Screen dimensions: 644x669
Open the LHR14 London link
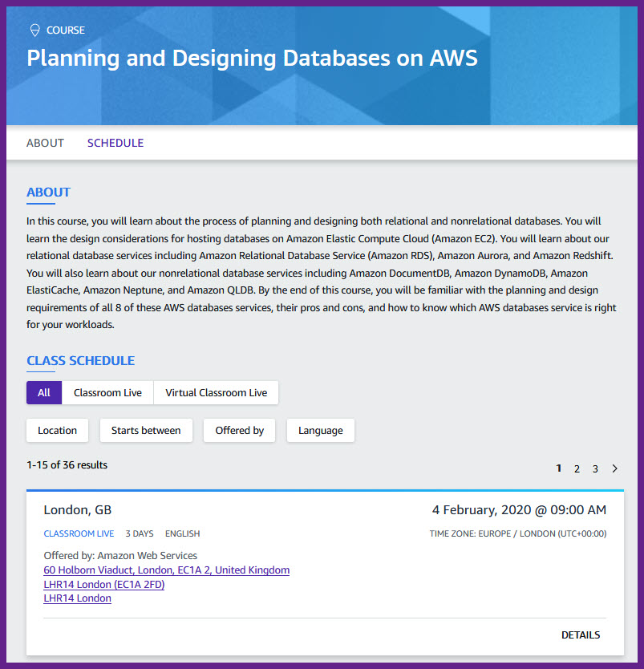(77, 598)
